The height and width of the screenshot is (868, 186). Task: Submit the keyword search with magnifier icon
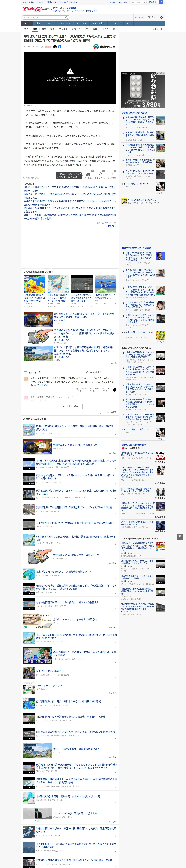[66, 17]
